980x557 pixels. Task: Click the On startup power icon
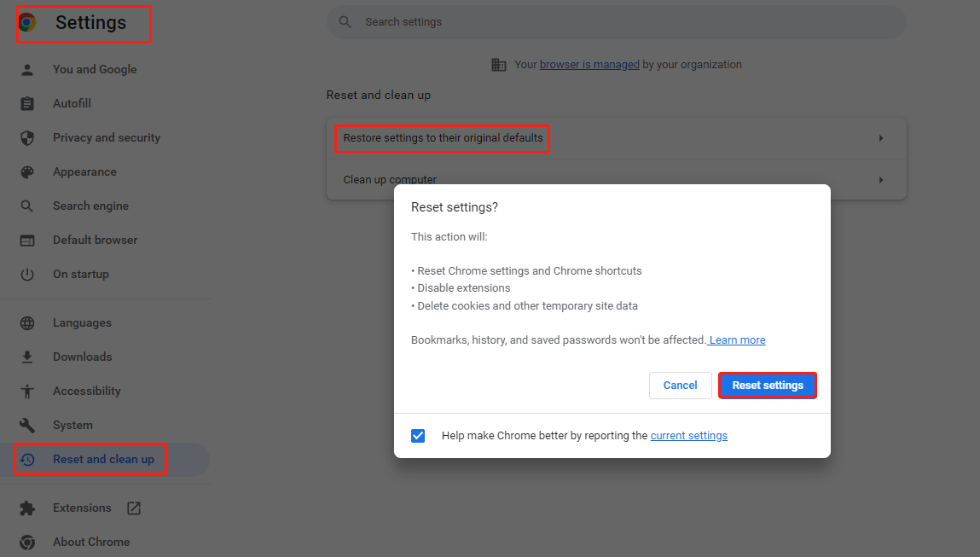[x=27, y=274]
